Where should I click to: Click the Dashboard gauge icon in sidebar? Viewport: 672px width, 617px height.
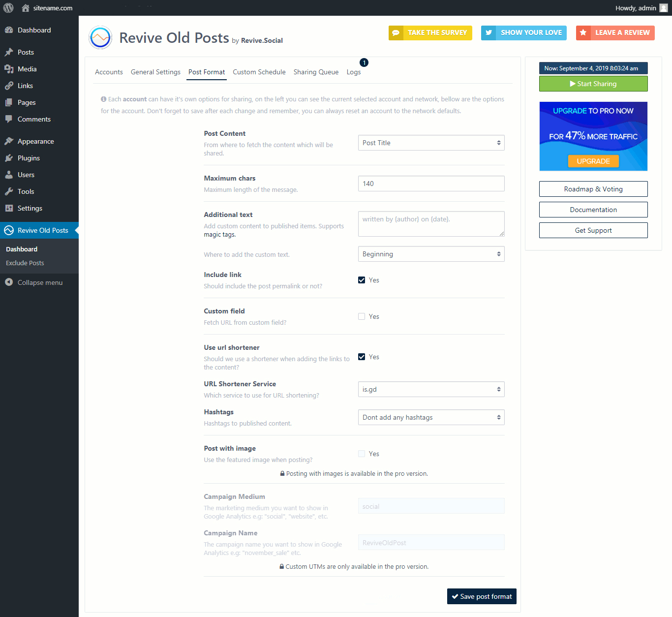point(9,30)
